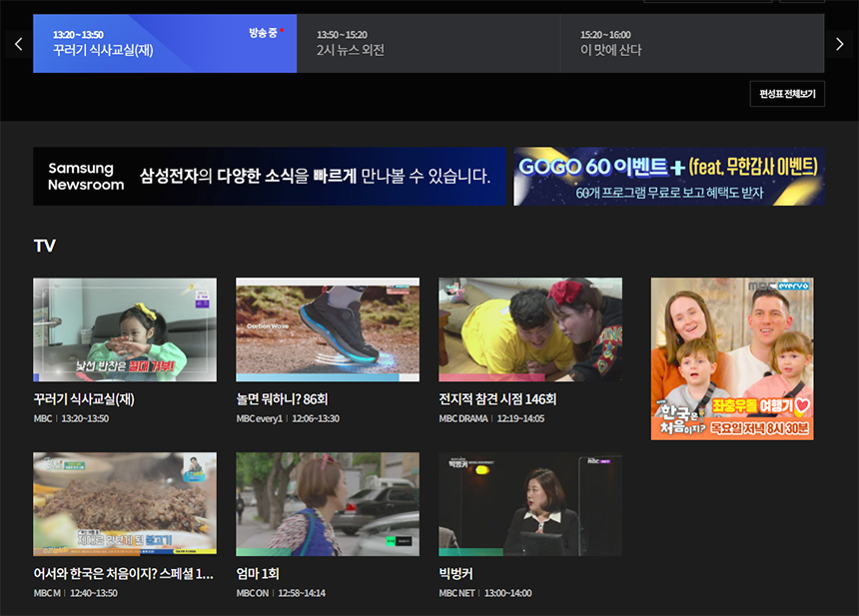Viewport: 859px width, 616px height.
Task: Play the 놀면 뭐하니? 86회 thumbnail
Action: [328, 329]
